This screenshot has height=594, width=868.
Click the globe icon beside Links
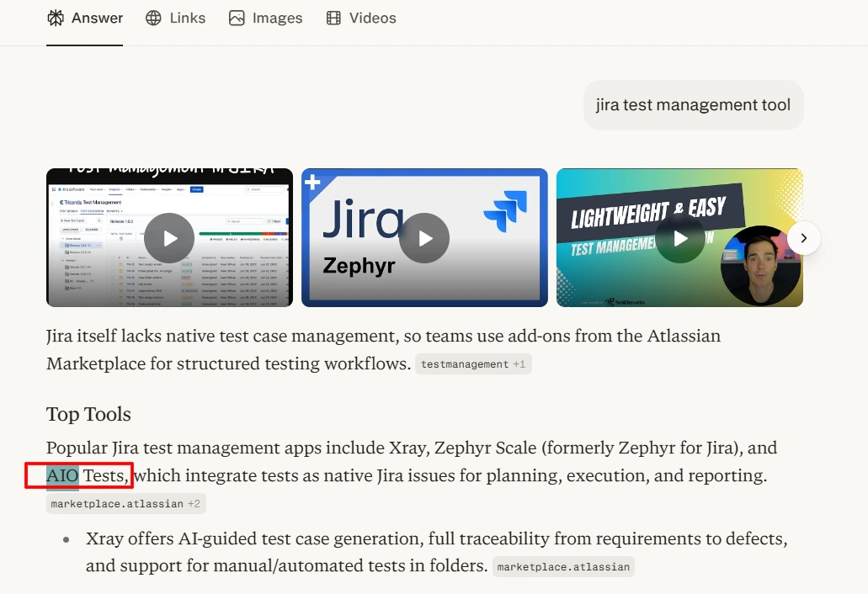click(x=153, y=19)
